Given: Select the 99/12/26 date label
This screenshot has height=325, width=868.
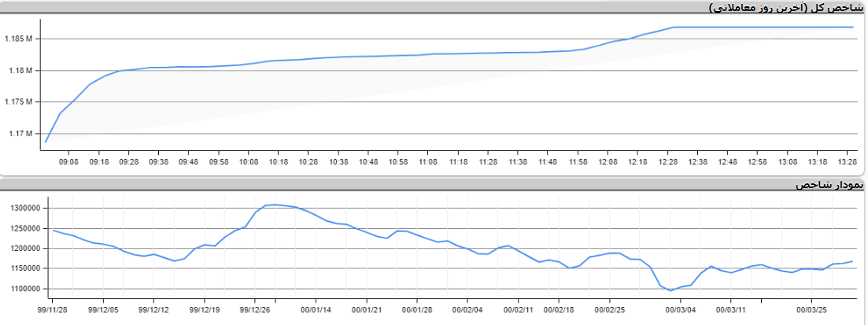Looking at the screenshot, I should point(255,309).
